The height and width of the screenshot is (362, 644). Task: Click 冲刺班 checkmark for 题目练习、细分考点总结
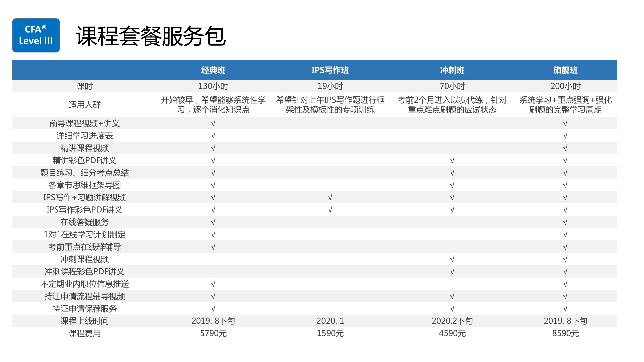point(452,173)
